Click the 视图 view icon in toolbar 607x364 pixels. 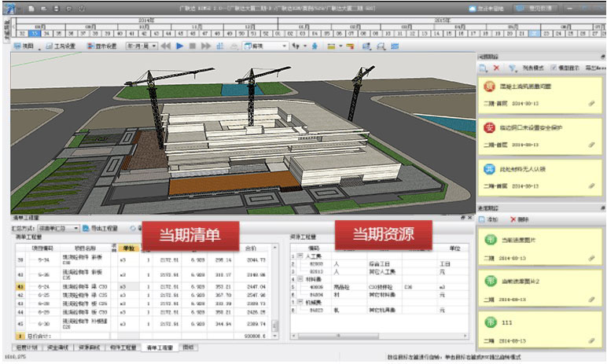point(26,47)
